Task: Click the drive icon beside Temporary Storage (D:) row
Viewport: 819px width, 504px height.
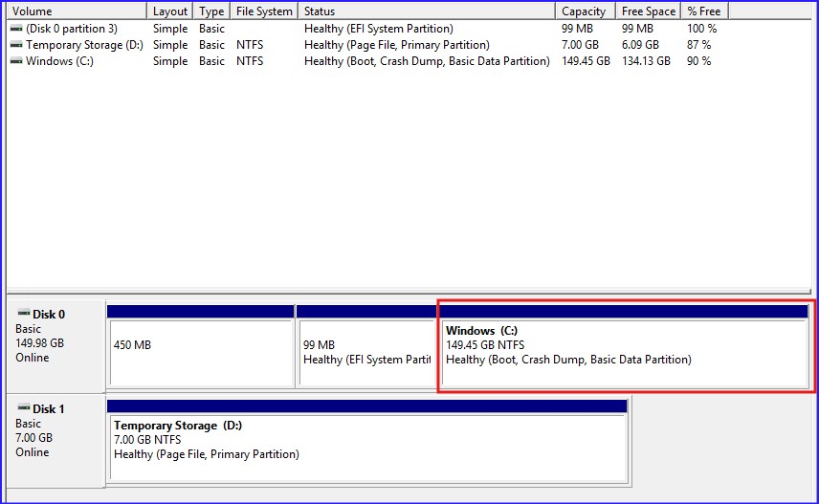Action: point(16,45)
